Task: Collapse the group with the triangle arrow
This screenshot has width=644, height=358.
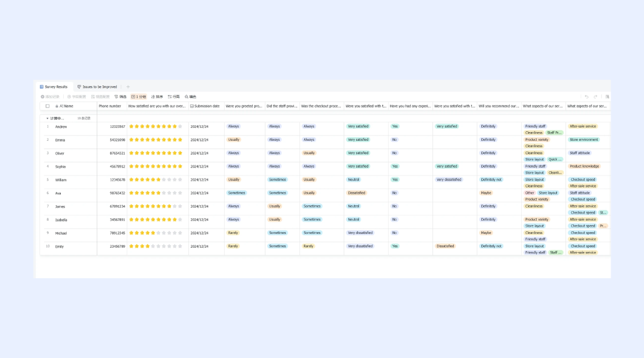Action: 47,118
